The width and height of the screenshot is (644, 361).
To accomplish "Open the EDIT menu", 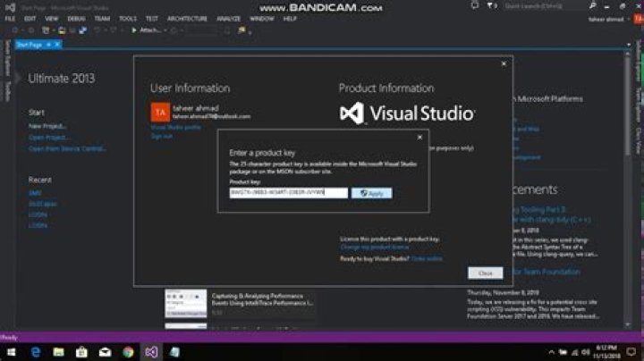I will point(30,19).
